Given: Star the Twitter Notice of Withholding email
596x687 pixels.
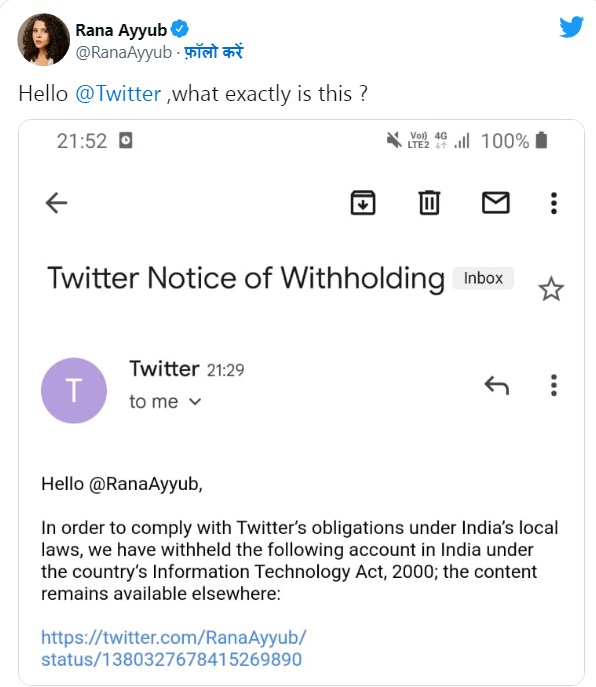Looking at the screenshot, I should tap(551, 289).
